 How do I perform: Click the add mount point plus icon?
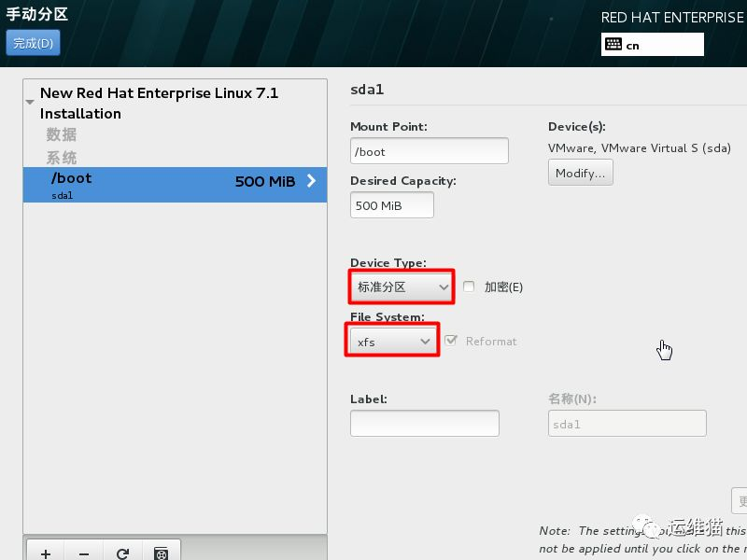click(x=46, y=553)
